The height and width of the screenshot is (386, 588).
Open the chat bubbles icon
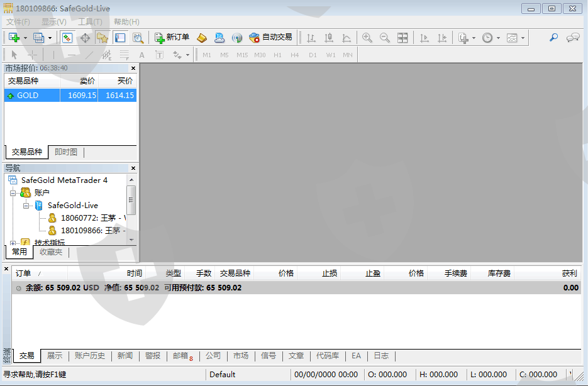(572, 38)
